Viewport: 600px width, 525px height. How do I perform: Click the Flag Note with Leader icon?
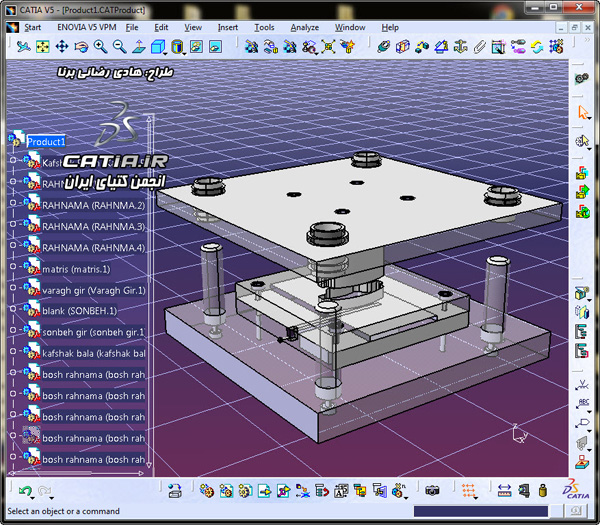point(582,423)
